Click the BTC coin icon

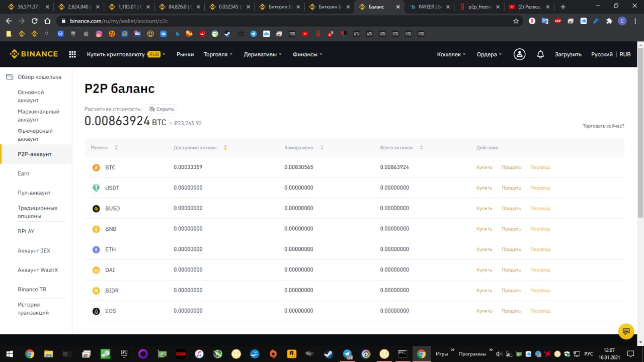(x=96, y=167)
